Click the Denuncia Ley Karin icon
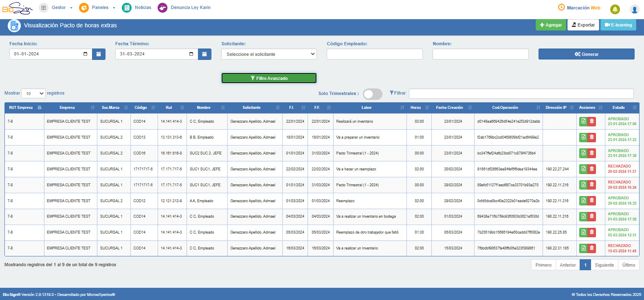 (163, 8)
